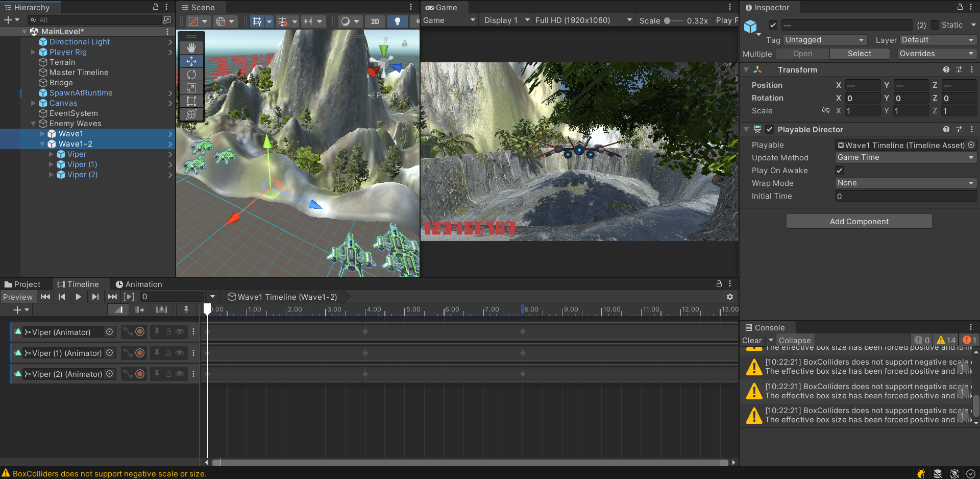Click Select prefab button in Inspector
Screen dimensions: 980x479
860,54
